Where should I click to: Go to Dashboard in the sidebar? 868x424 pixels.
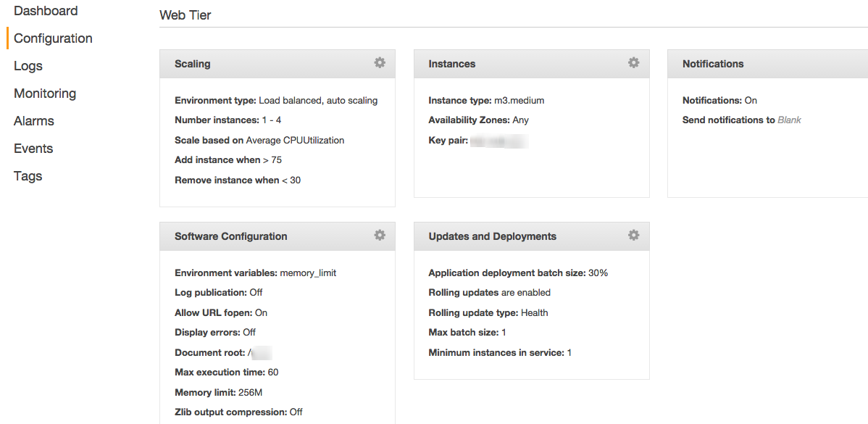(46, 11)
